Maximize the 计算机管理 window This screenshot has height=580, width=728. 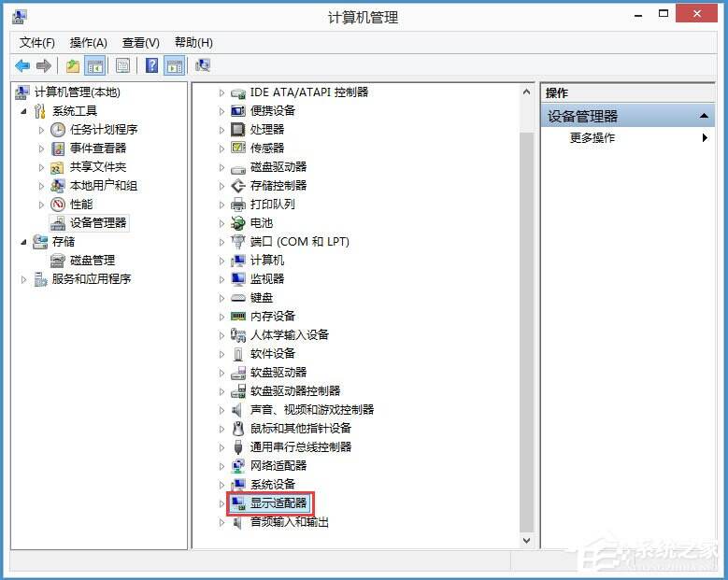tap(664, 14)
